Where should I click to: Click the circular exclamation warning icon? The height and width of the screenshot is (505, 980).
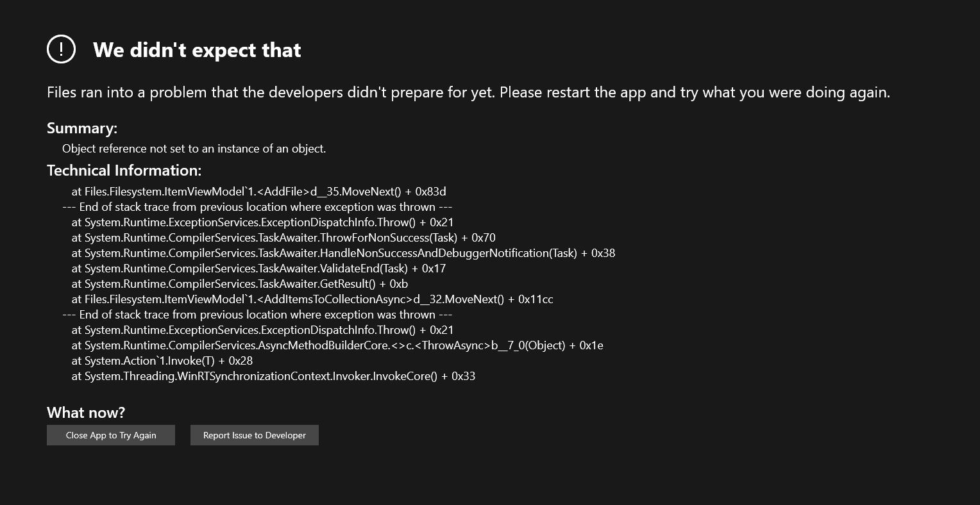(x=61, y=50)
